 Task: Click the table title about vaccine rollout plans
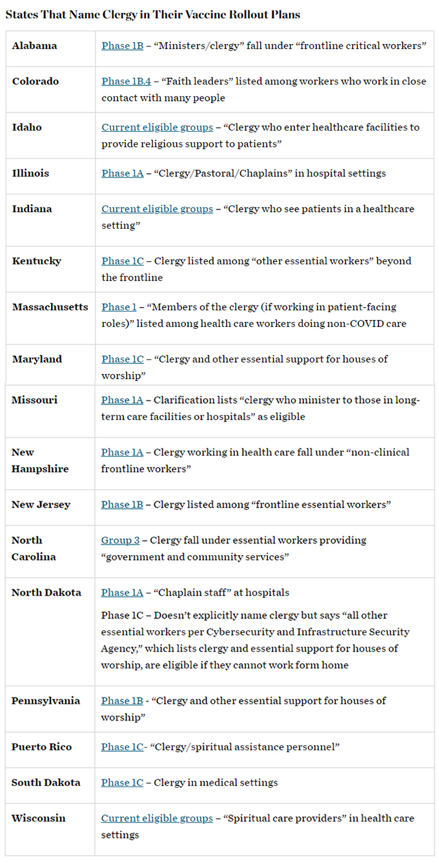153,15
